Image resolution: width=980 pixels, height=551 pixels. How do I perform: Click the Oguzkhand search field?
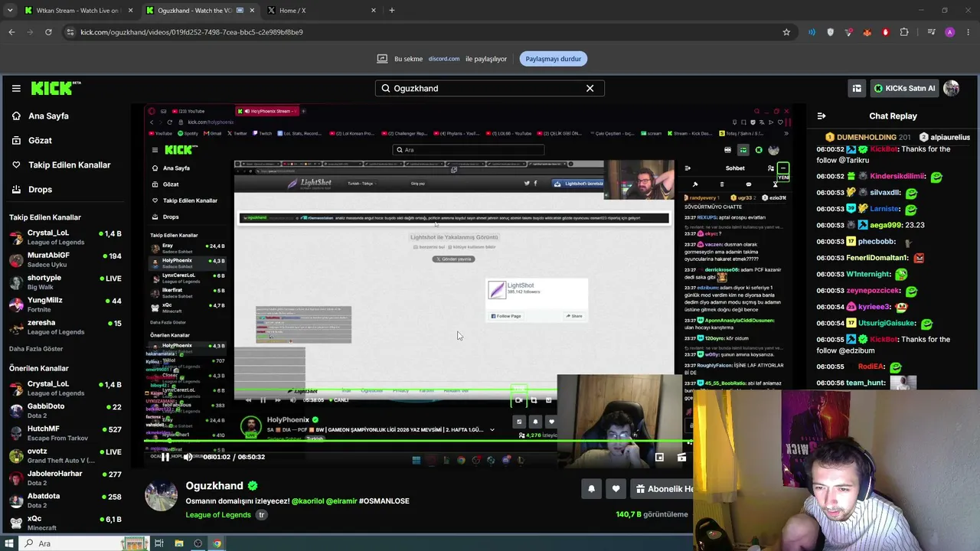click(x=489, y=88)
